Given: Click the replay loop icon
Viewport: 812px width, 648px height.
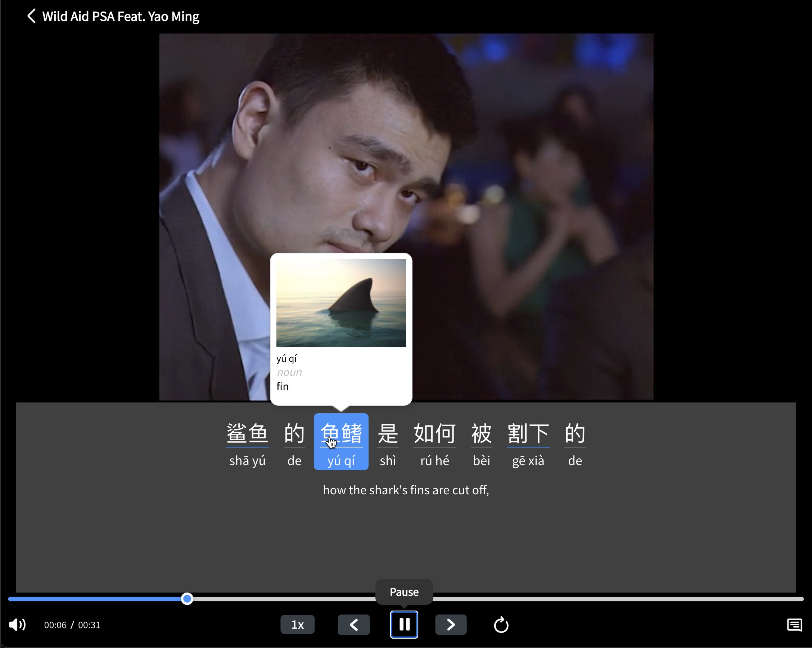Looking at the screenshot, I should click(x=501, y=624).
